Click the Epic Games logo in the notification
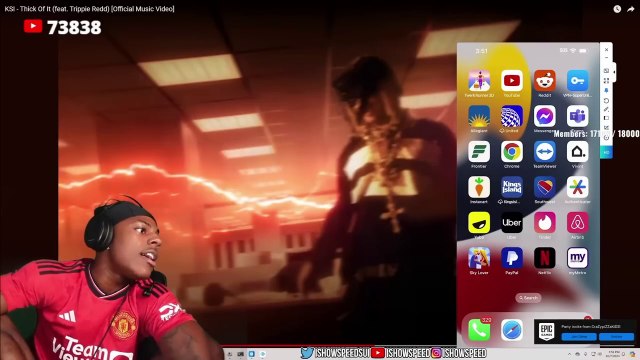The height and width of the screenshot is (360, 640). (x=546, y=331)
